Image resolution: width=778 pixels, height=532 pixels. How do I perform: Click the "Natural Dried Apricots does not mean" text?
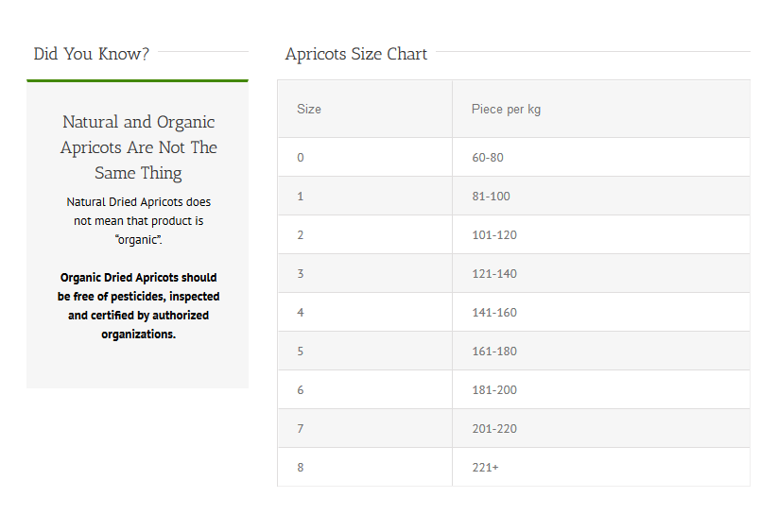click(138, 220)
